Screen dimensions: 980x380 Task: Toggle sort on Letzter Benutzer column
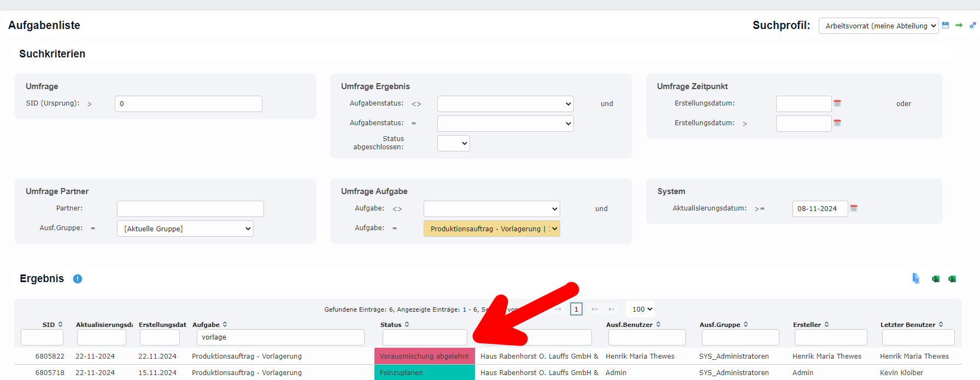pyautogui.click(x=941, y=324)
